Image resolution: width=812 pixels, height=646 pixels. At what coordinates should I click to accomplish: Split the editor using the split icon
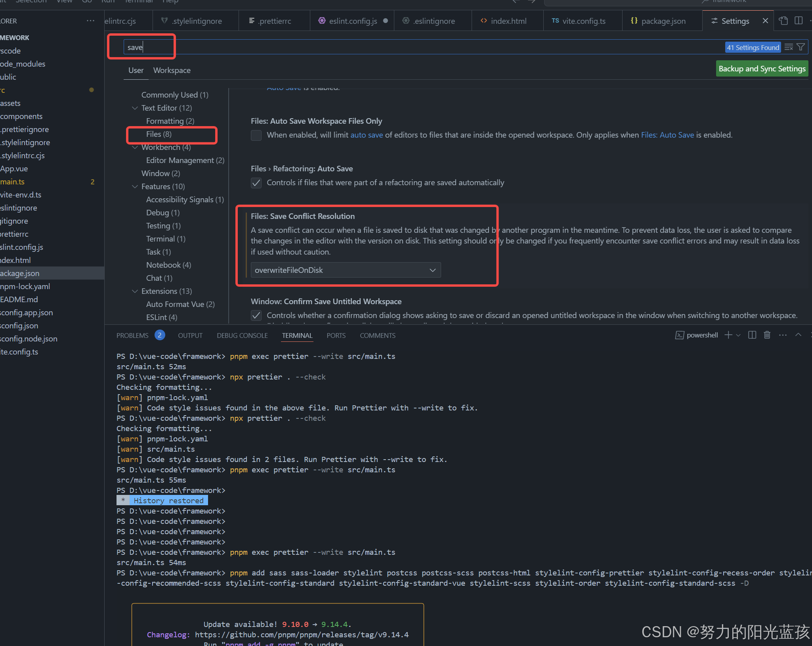click(x=799, y=21)
